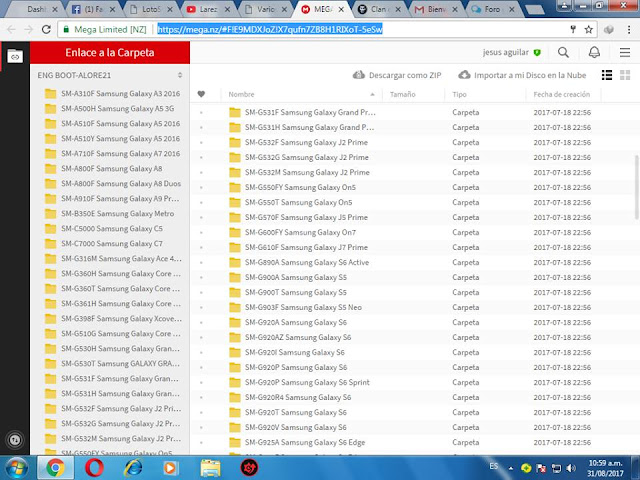640x480 pixels.
Task: Select SM-G610F Samsung Galaxy J7 Prime row
Action: 412,247
